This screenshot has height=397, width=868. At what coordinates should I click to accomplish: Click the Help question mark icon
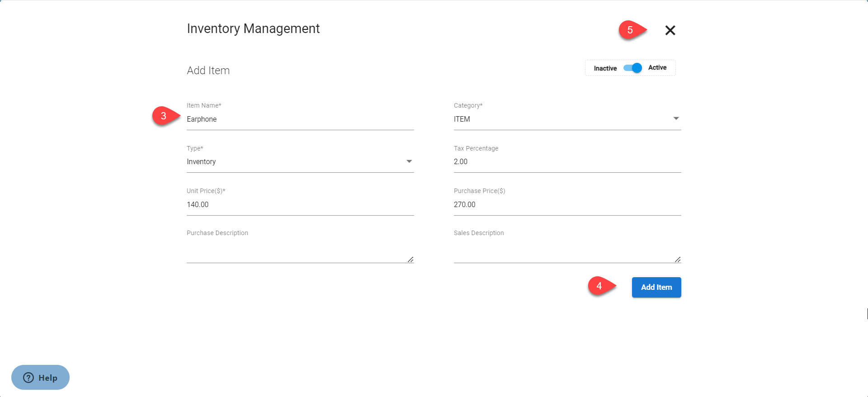(28, 378)
